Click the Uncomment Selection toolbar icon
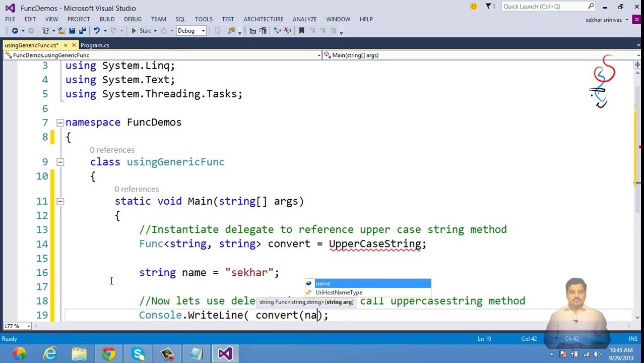This screenshot has height=363, width=644. coord(287,31)
